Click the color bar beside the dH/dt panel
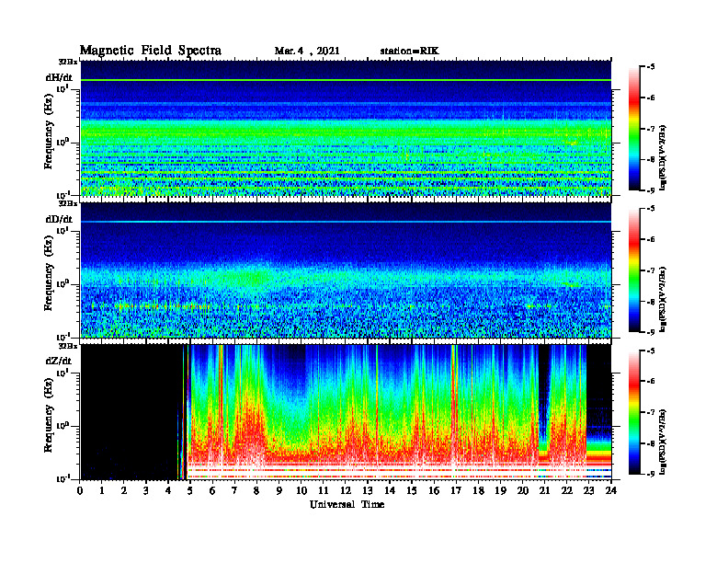This screenshot has height=563, width=728. pos(634,129)
